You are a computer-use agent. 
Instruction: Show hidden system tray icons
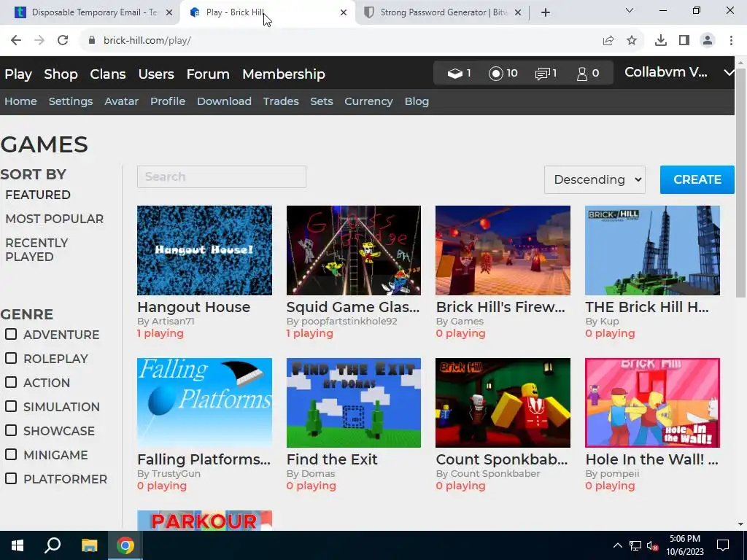617,545
